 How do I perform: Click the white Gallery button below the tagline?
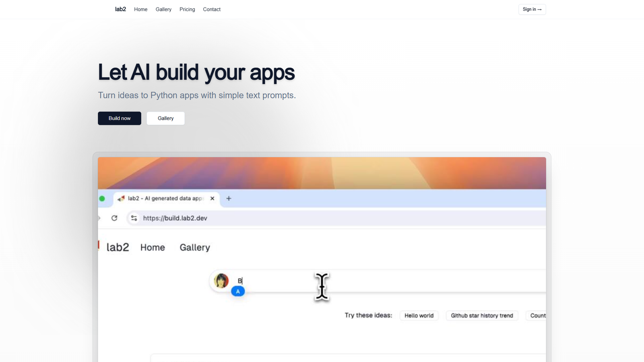165,118
